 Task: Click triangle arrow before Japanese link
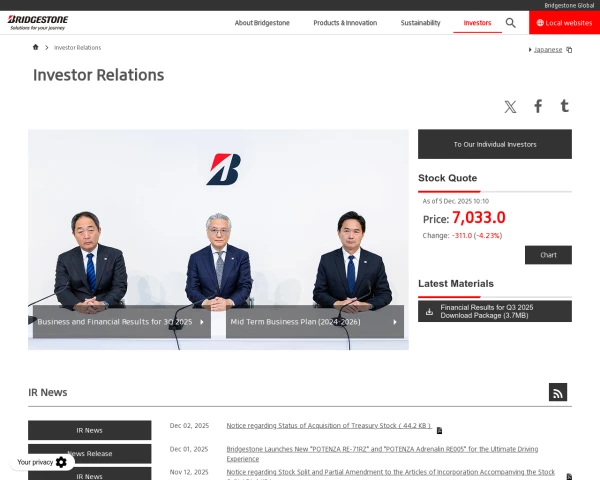coord(530,50)
